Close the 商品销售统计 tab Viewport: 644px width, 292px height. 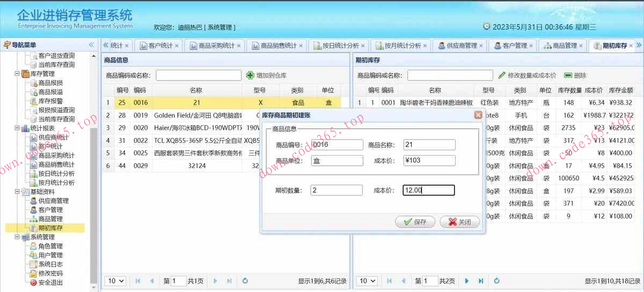(302, 46)
